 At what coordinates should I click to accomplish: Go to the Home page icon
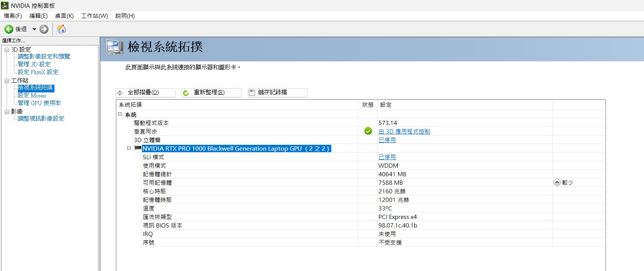point(61,29)
